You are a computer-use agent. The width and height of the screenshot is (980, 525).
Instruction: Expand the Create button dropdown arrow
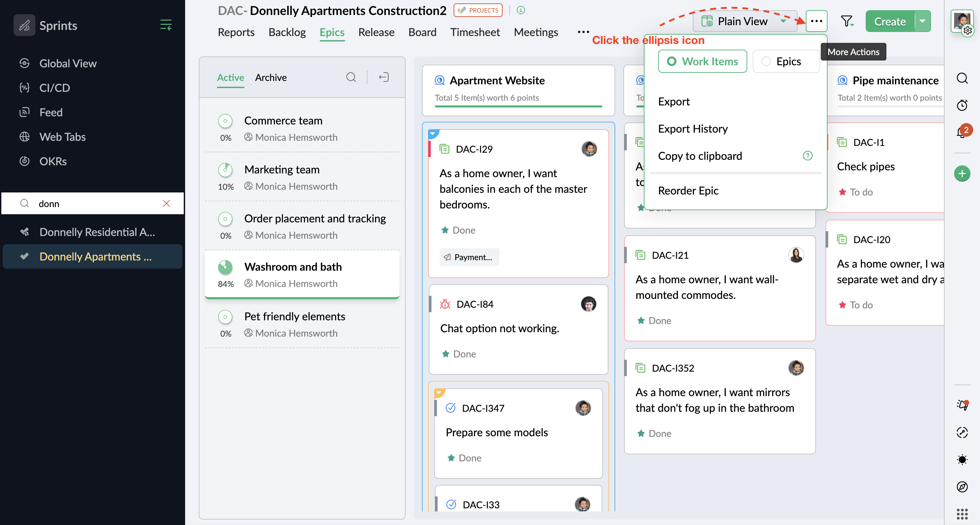922,21
